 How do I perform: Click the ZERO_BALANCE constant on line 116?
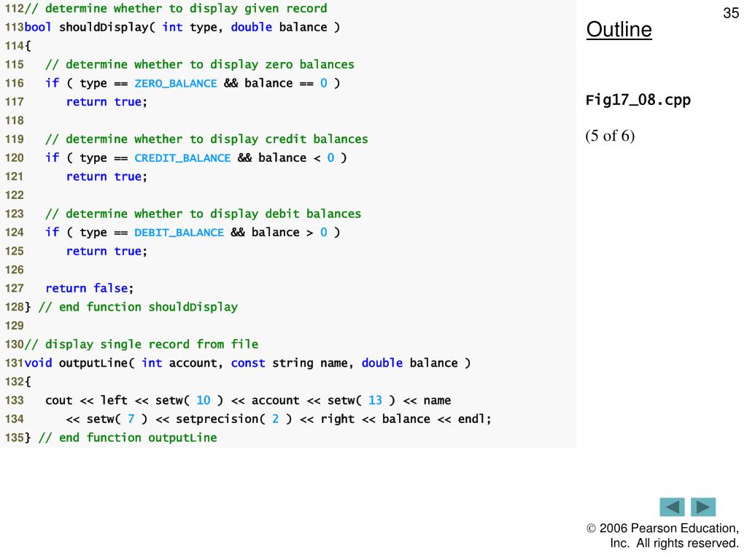coord(175,83)
